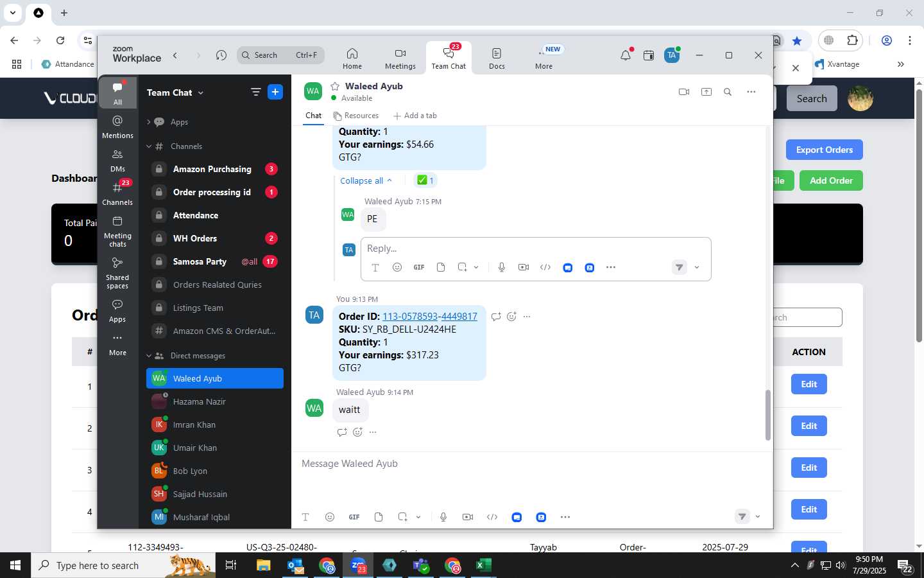Open the Orders Realated Quries channel

click(x=215, y=285)
